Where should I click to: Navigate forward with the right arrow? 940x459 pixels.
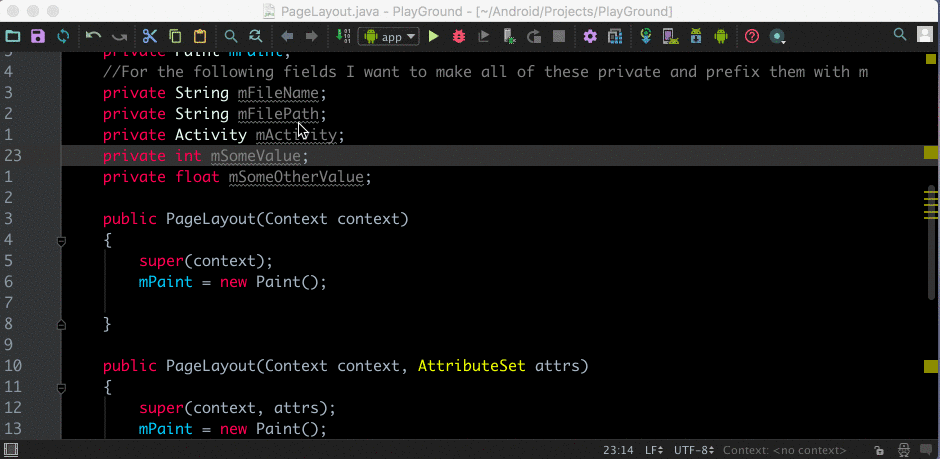click(312, 37)
